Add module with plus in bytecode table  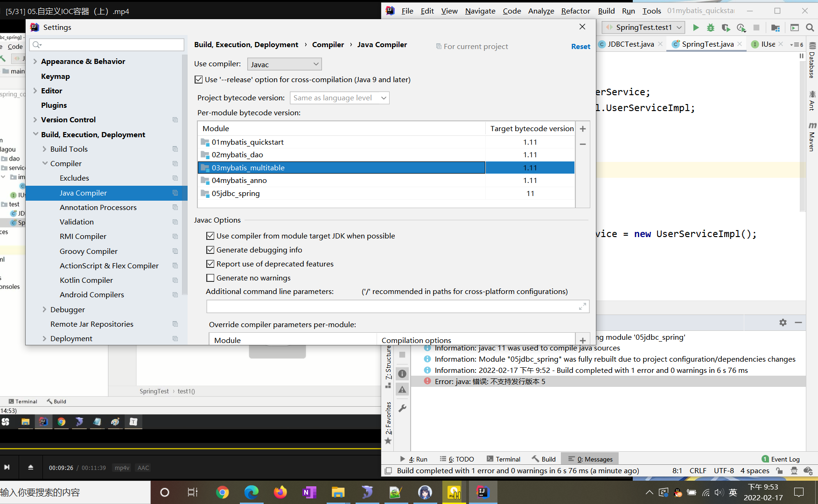coord(583,129)
